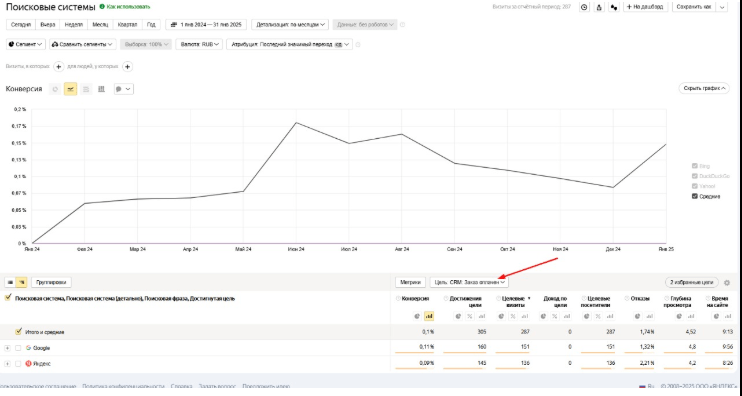The width and height of the screenshot is (742, 396).
Task: Select Месяц period tab
Action: tap(100, 25)
